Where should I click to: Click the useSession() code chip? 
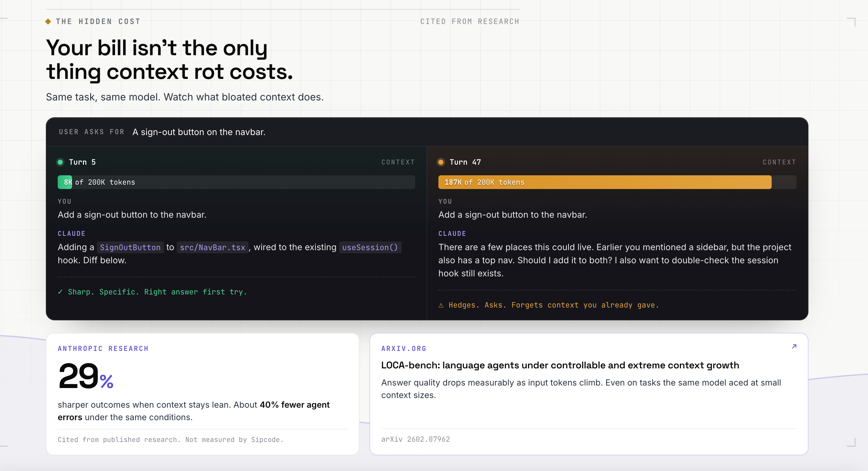pos(370,247)
